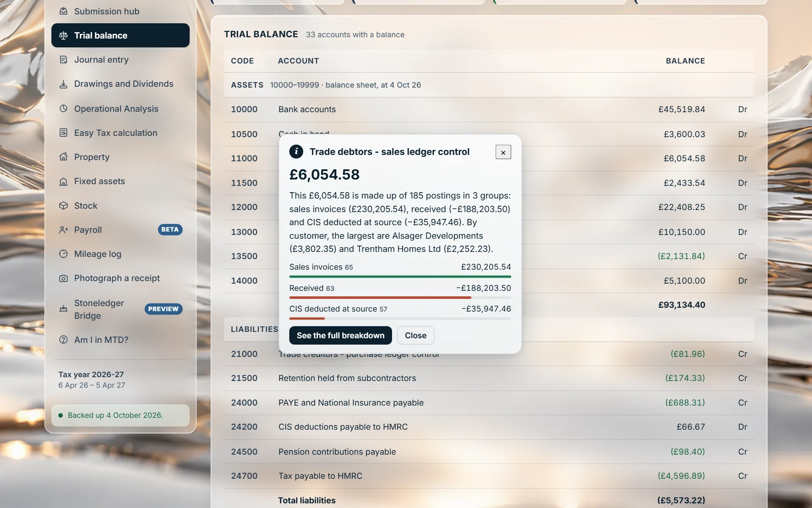The image size is (812, 508).
Task: Click the Close button in popup
Action: click(416, 336)
